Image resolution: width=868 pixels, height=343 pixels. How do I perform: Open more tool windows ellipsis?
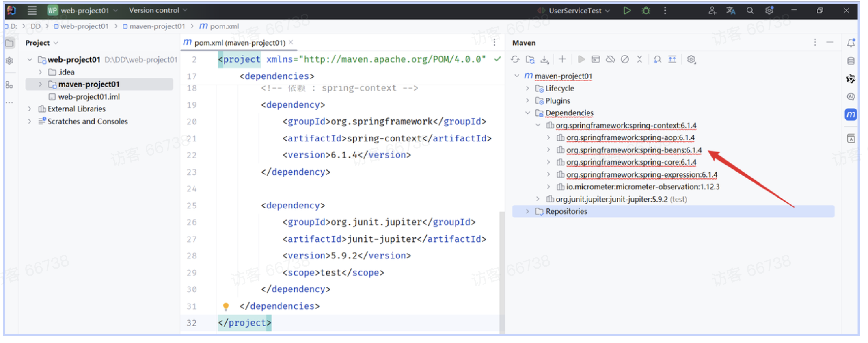point(9,102)
